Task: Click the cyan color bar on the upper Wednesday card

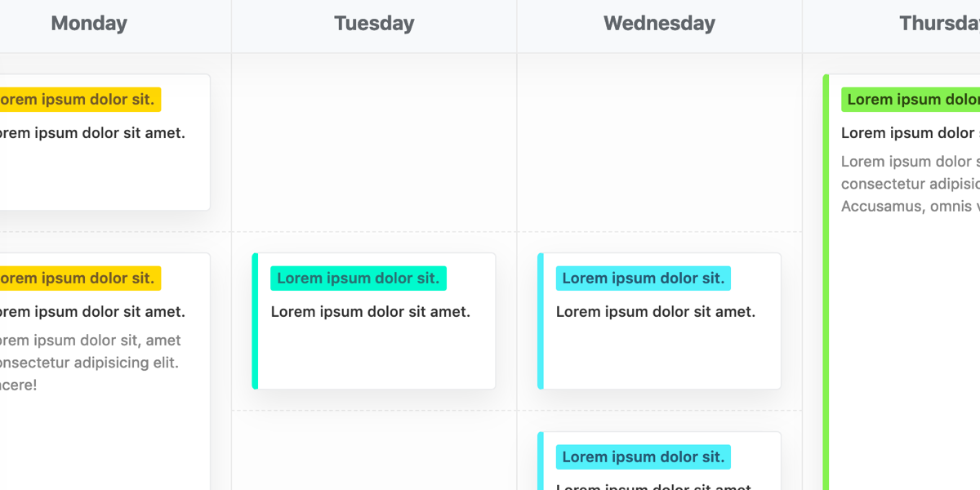Action: pyautogui.click(x=541, y=321)
